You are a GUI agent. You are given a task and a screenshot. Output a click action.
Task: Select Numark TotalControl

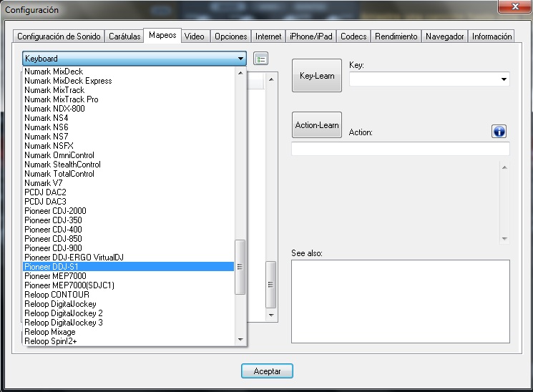(129, 174)
